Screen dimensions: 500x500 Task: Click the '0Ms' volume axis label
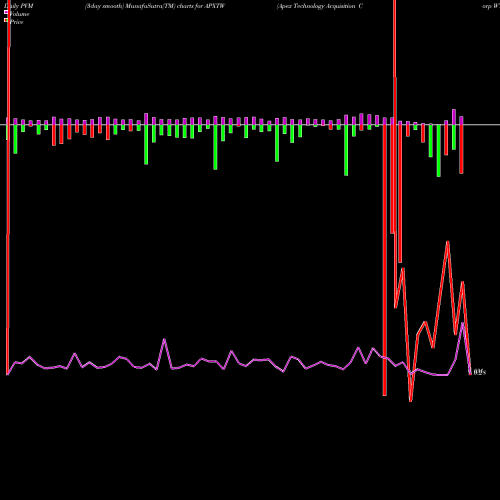pyautogui.click(x=479, y=372)
